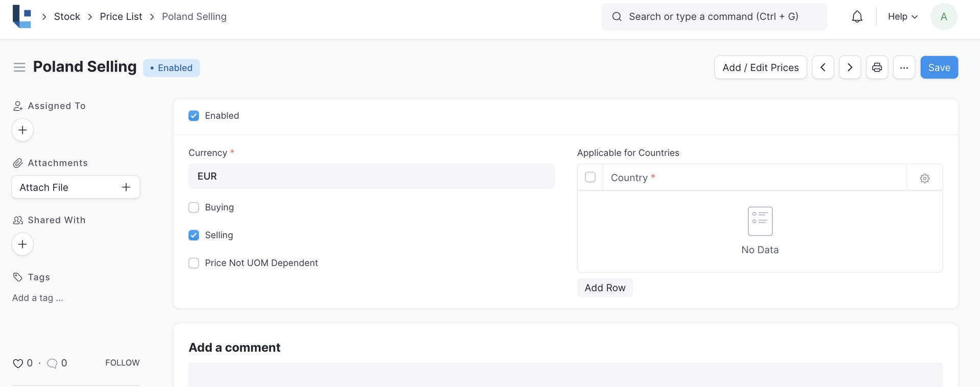Select all rows in Country table

tap(590, 177)
